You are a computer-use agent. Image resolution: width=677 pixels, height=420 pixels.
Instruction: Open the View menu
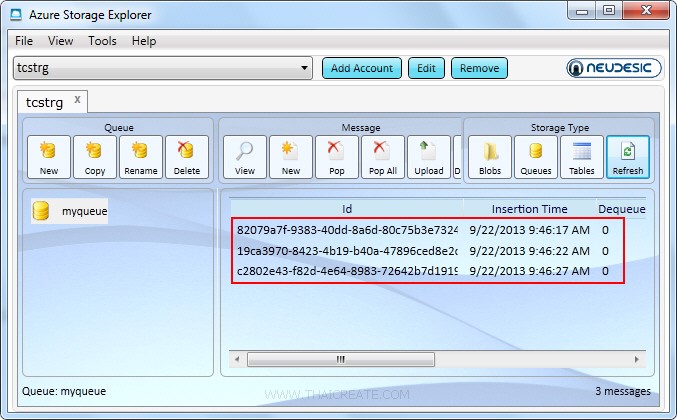click(60, 41)
